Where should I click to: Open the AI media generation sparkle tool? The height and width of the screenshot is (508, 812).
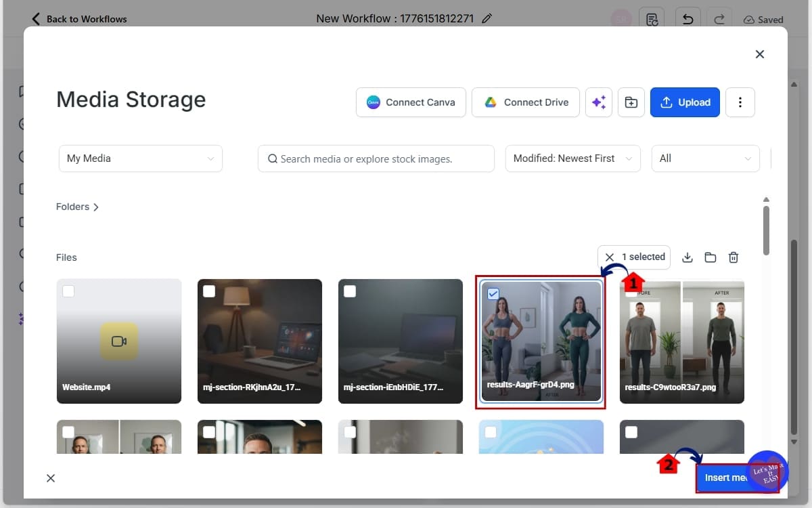click(x=598, y=102)
